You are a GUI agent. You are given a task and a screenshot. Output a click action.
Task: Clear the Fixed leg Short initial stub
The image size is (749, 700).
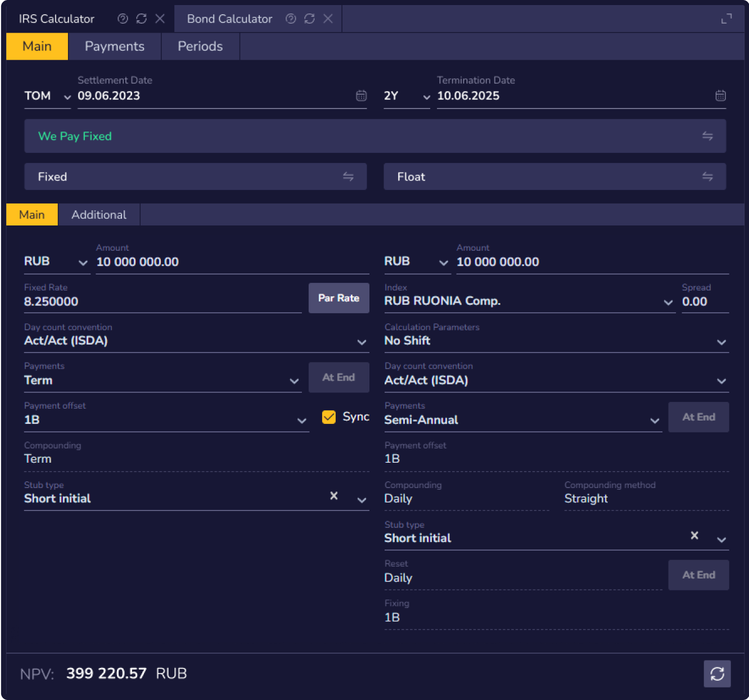click(x=334, y=496)
